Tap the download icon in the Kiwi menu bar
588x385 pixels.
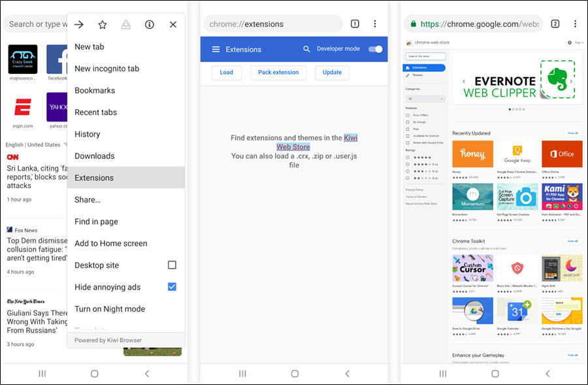point(125,24)
